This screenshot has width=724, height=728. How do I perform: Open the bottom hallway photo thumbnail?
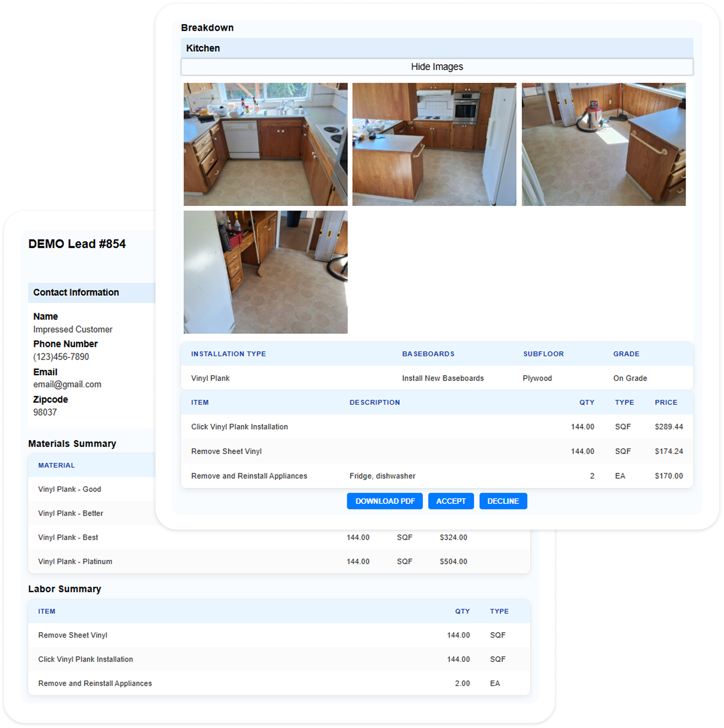point(265,272)
